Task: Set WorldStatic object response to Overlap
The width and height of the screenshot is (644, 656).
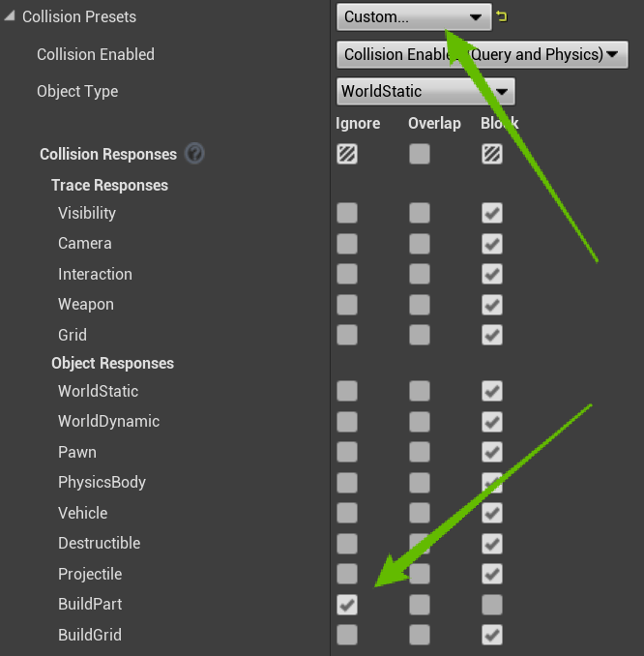Action: click(x=420, y=392)
